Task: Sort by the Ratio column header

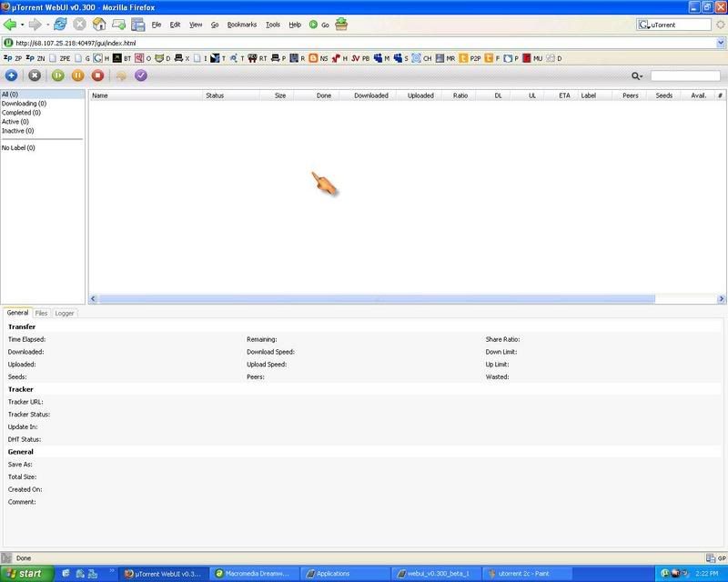Action: point(459,95)
